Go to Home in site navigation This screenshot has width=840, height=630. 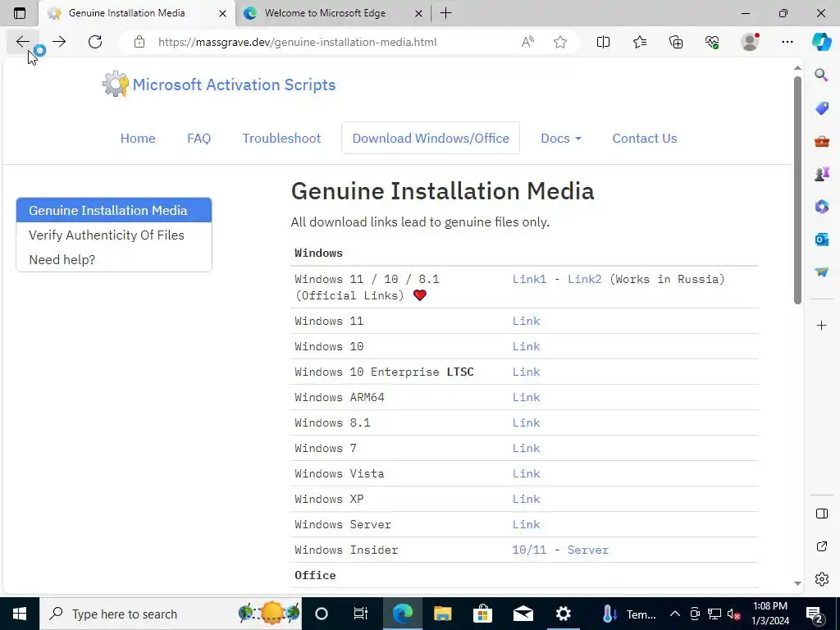click(x=138, y=138)
